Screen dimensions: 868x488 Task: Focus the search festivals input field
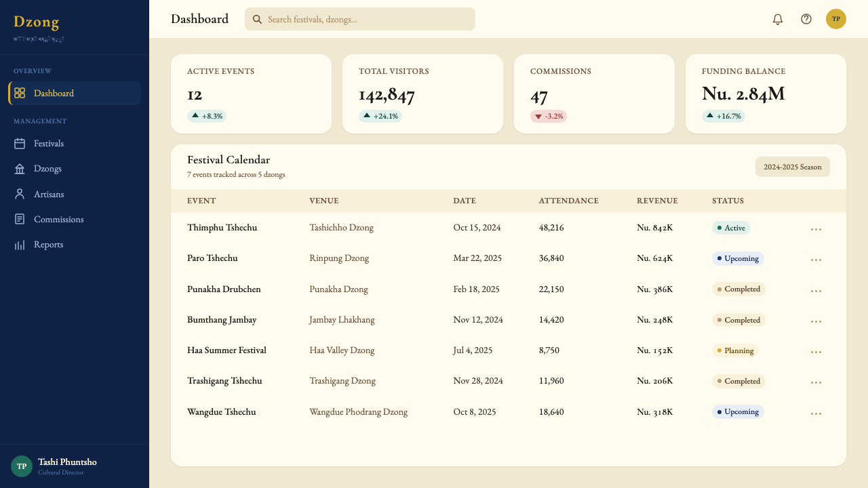pyautogui.click(x=360, y=19)
